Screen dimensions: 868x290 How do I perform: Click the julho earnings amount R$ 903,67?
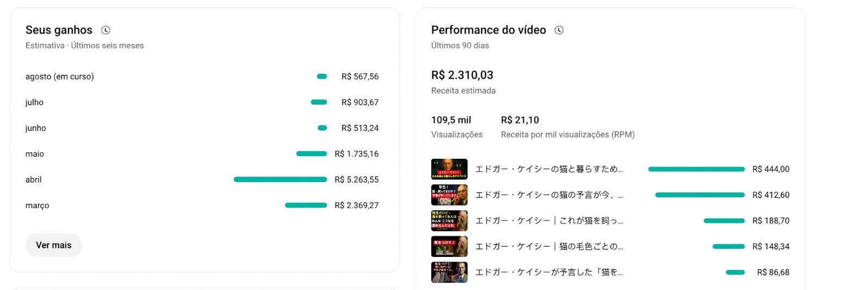[x=360, y=102]
